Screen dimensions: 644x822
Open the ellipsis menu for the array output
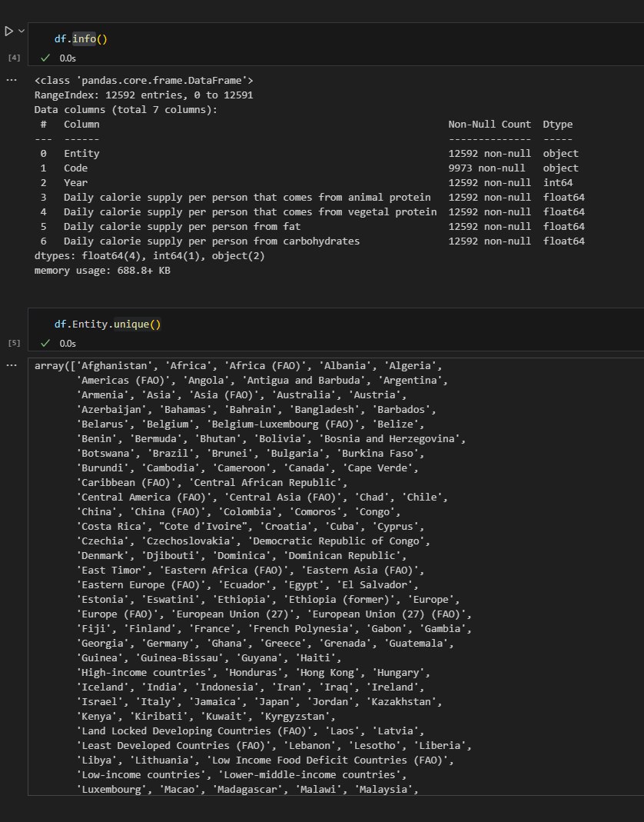click(x=12, y=364)
